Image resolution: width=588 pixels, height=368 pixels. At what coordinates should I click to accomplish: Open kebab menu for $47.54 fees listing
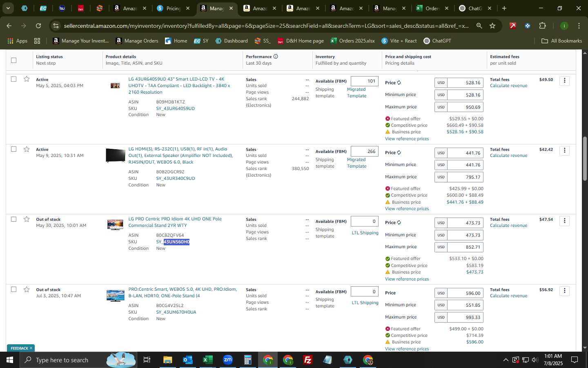click(x=565, y=221)
